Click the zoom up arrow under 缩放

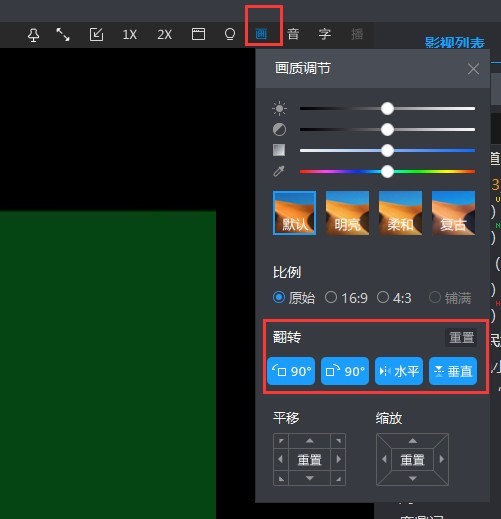pyautogui.click(x=413, y=441)
